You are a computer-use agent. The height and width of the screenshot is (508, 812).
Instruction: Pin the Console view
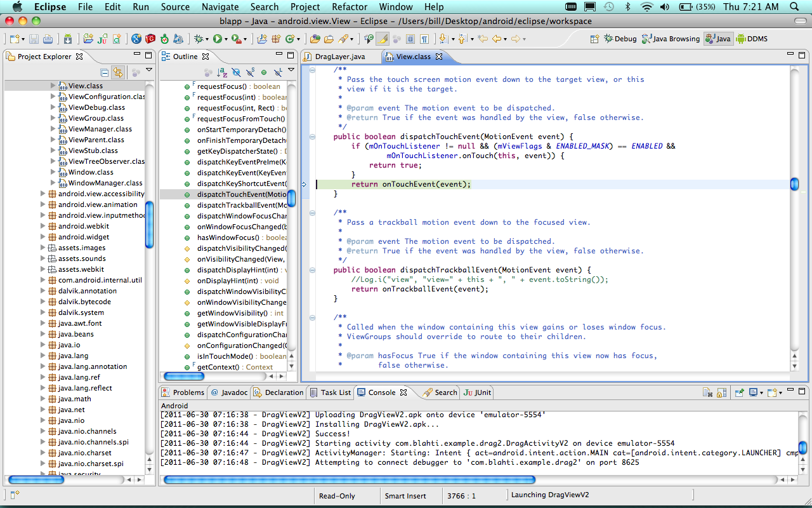tap(740, 392)
